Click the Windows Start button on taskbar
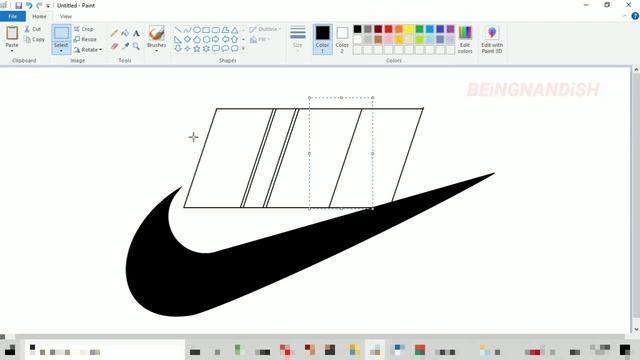This screenshot has width=640, height=360. tap(10, 350)
